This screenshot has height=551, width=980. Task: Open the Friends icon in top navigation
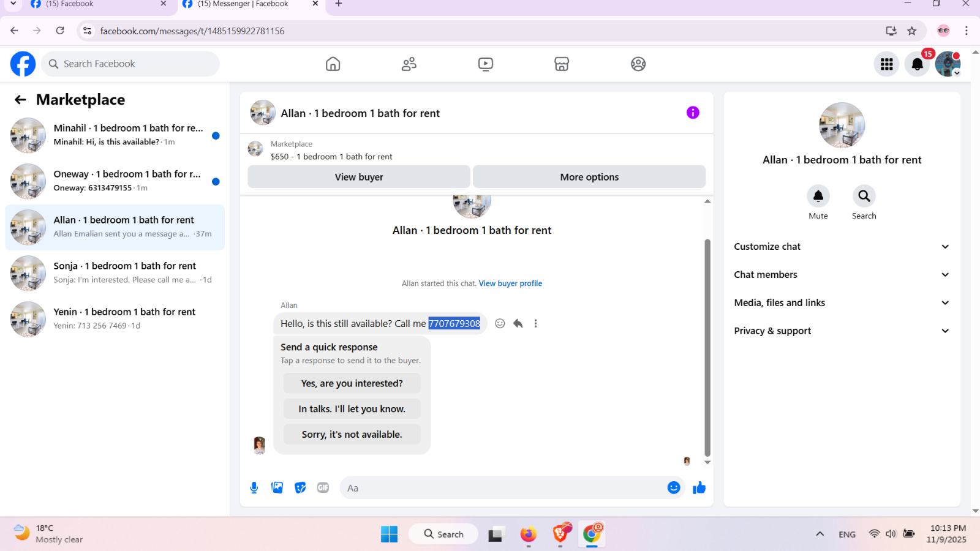(409, 64)
